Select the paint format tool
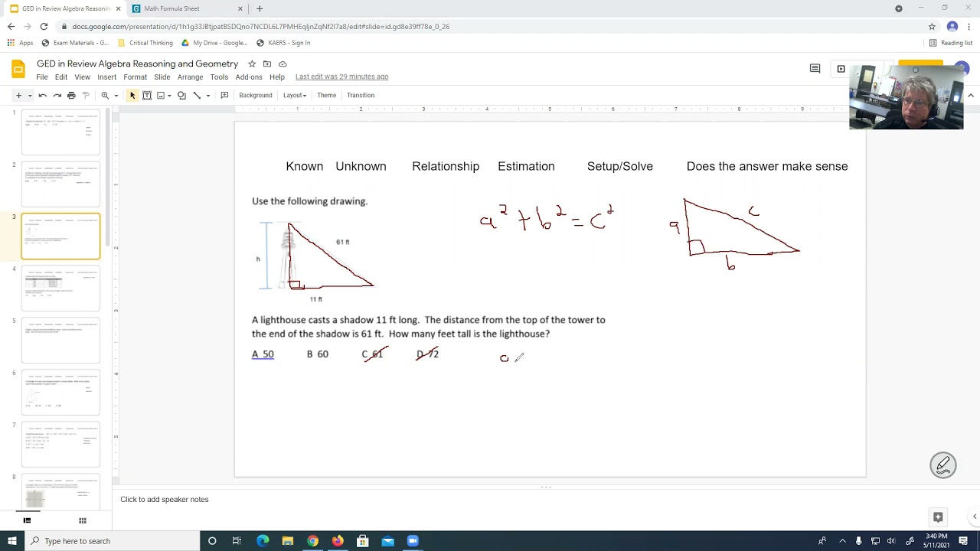 click(x=86, y=96)
